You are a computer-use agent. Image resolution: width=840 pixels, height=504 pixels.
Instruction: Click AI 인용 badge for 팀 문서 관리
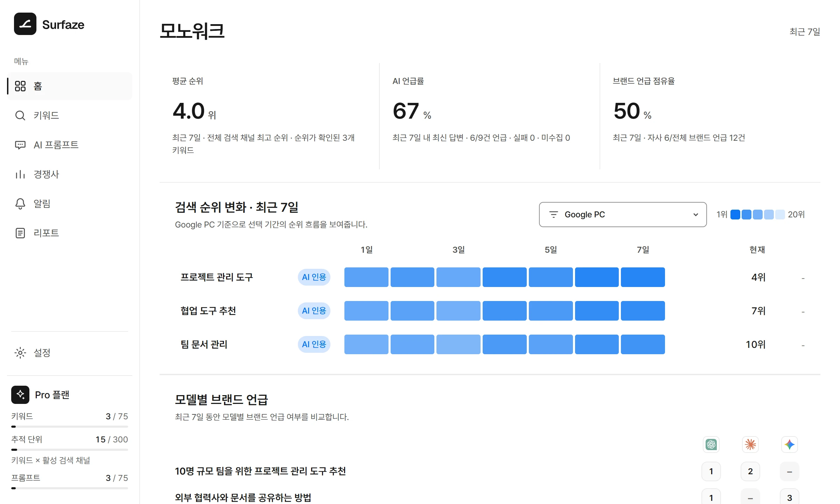point(314,344)
